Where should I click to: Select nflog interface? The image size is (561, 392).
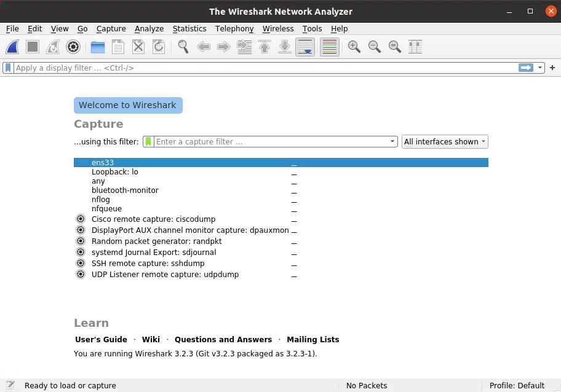coord(281,200)
